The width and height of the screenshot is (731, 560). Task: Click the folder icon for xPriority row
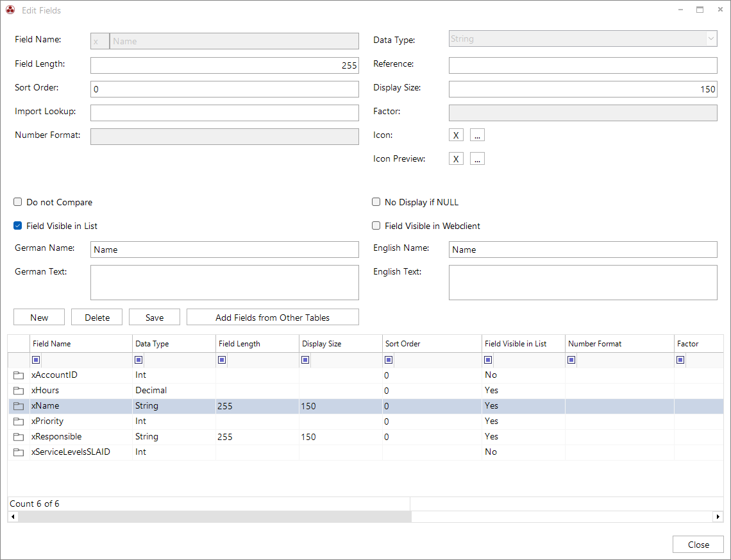pos(19,421)
